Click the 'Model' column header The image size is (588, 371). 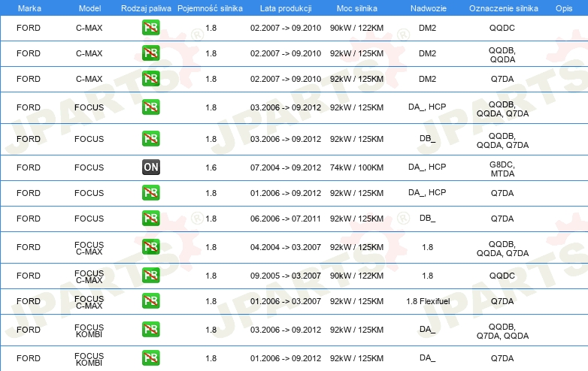(89, 8)
